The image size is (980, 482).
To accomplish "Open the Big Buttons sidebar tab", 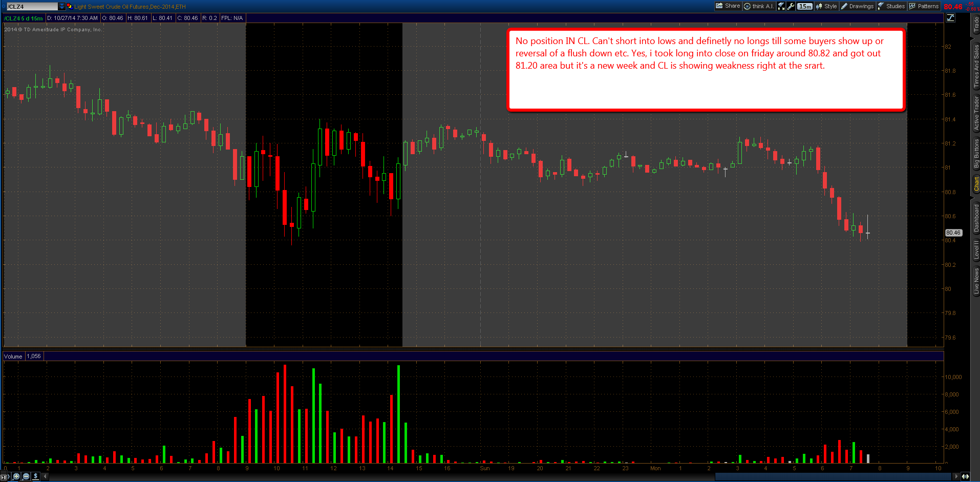I will click(976, 154).
